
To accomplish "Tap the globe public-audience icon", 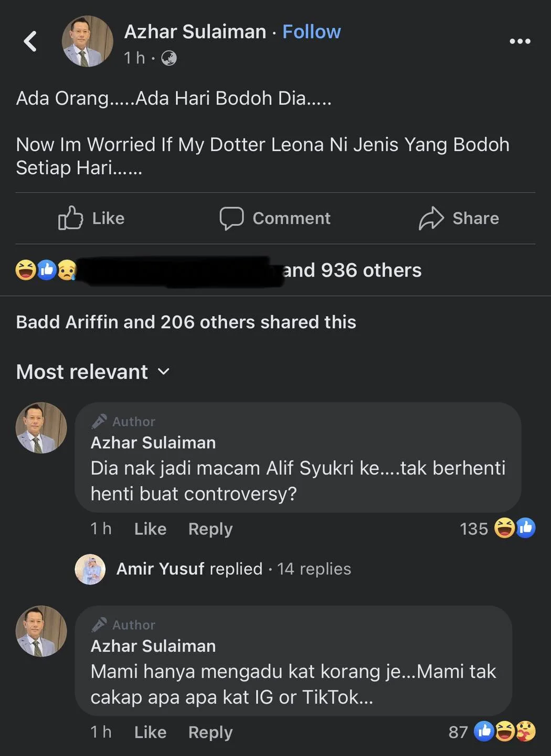I will pyautogui.click(x=168, y=58).
